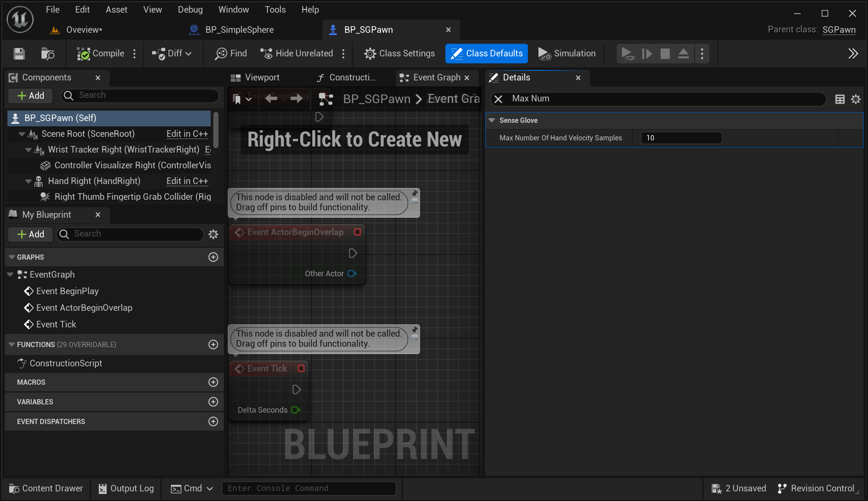The image size is (868, 501).
Task: Collapse the GRAPHS section
Action: (x=12, y=257)
